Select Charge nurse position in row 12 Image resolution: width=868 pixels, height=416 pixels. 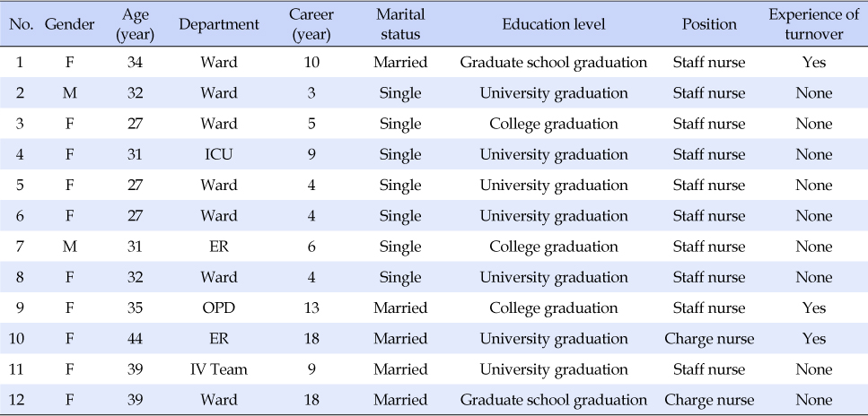(x=709, y=400)
